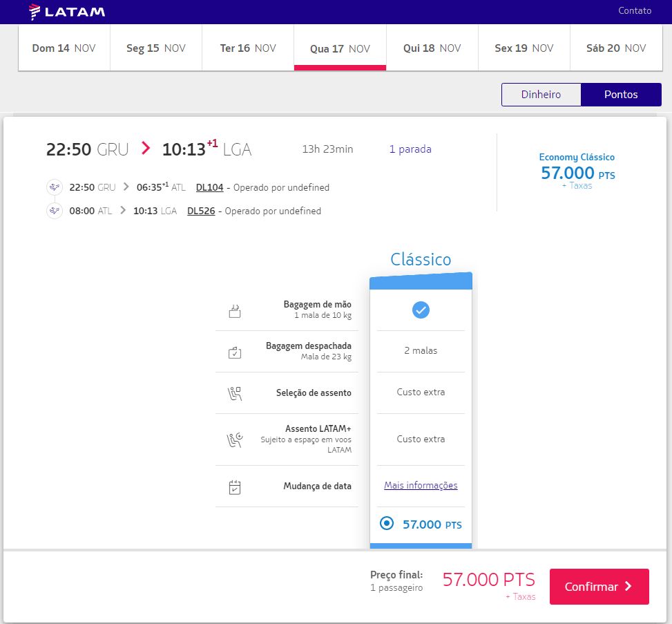Click the 'Seleção de assento' label
Viewport: 672px width, 624px height.
click(314, 393)
